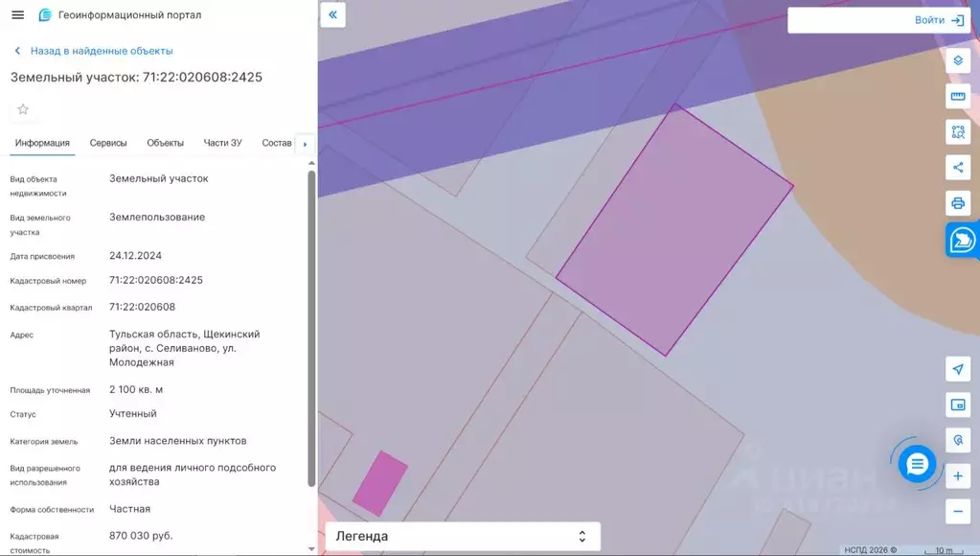Collapse the left information sidebar

pos(332,14)
